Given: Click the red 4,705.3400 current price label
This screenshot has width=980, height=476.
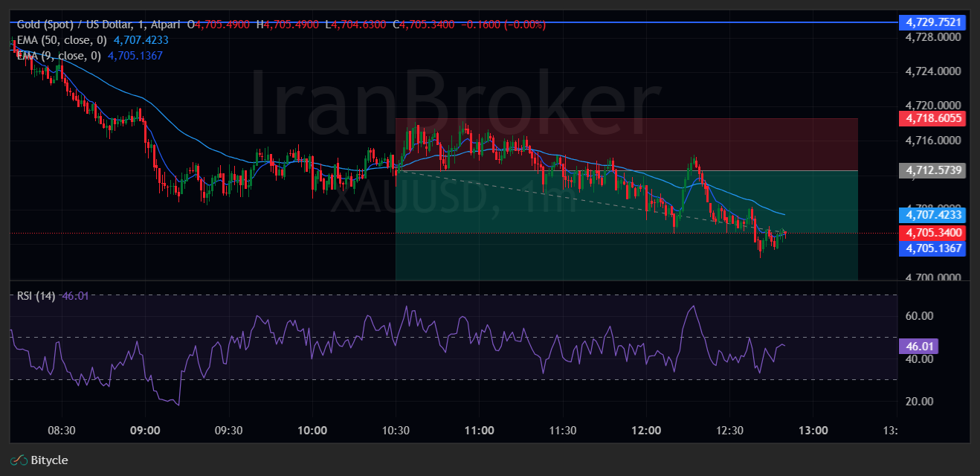Looking at the screenshot, I should point(932,233).
